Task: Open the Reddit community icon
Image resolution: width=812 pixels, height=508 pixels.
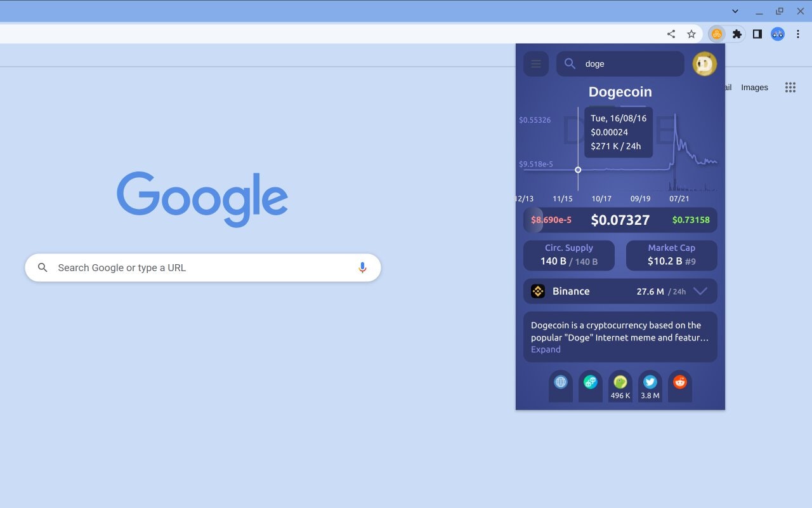Action: [680, 382]
